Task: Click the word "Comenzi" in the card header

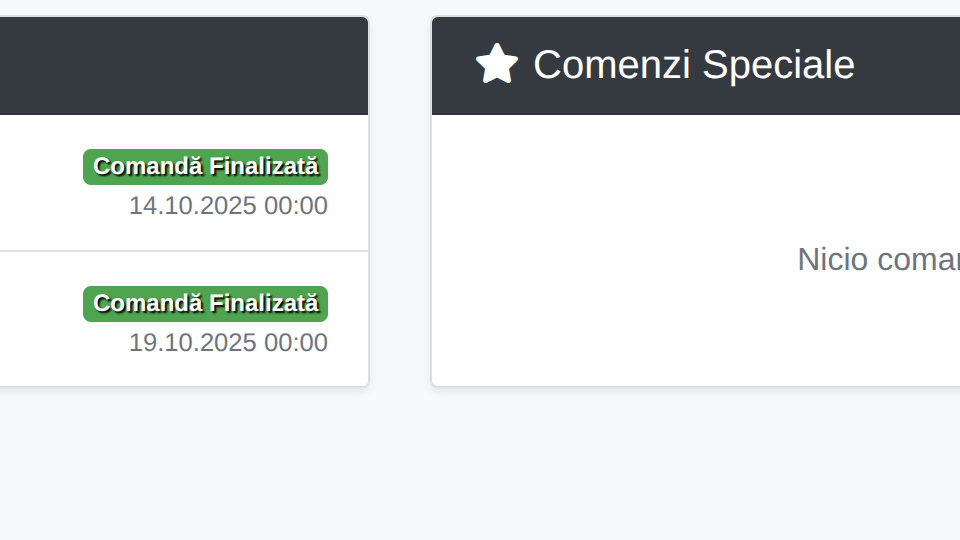Action: click(x=612, y=65)
